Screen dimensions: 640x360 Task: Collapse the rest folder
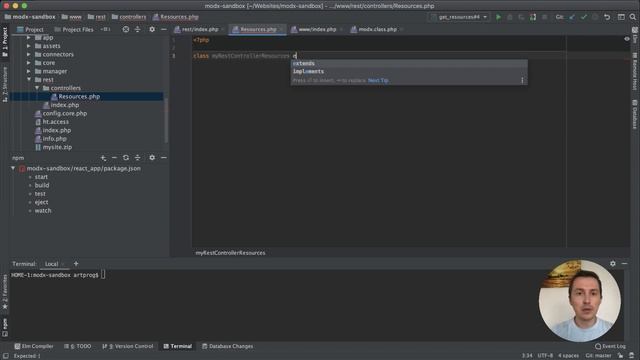[x=29, y=80]
